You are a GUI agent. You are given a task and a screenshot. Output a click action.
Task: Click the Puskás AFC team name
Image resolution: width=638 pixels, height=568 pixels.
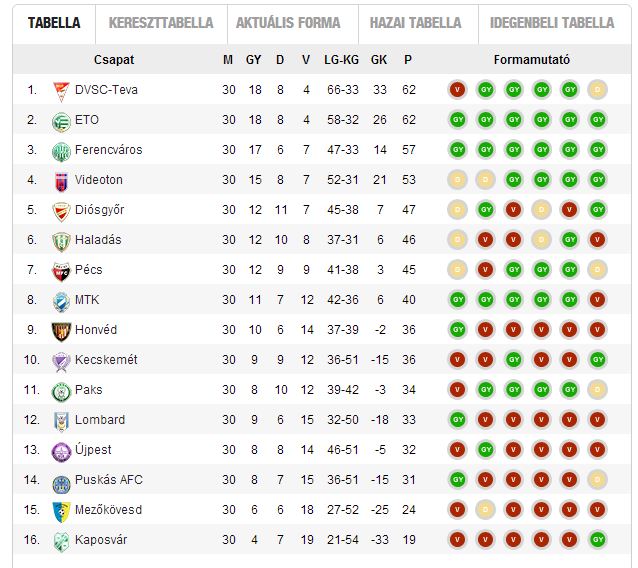pos(109,480)
